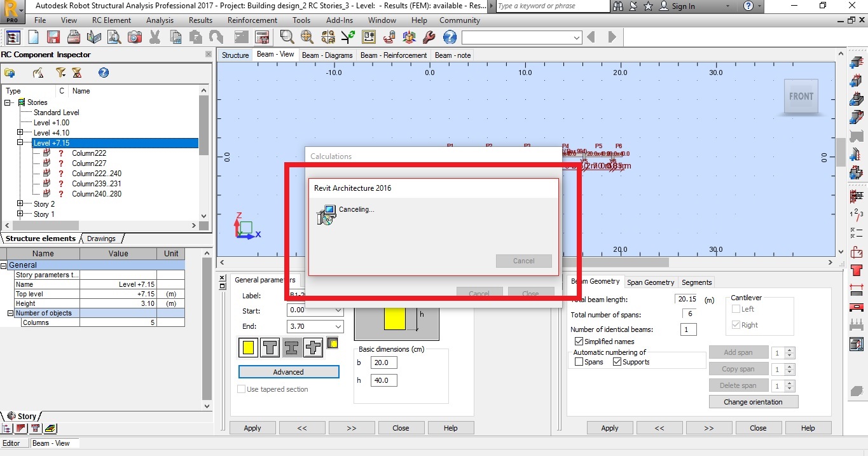
Task: Enable the Spans automatic numbering checkbox
Action: 579,362
